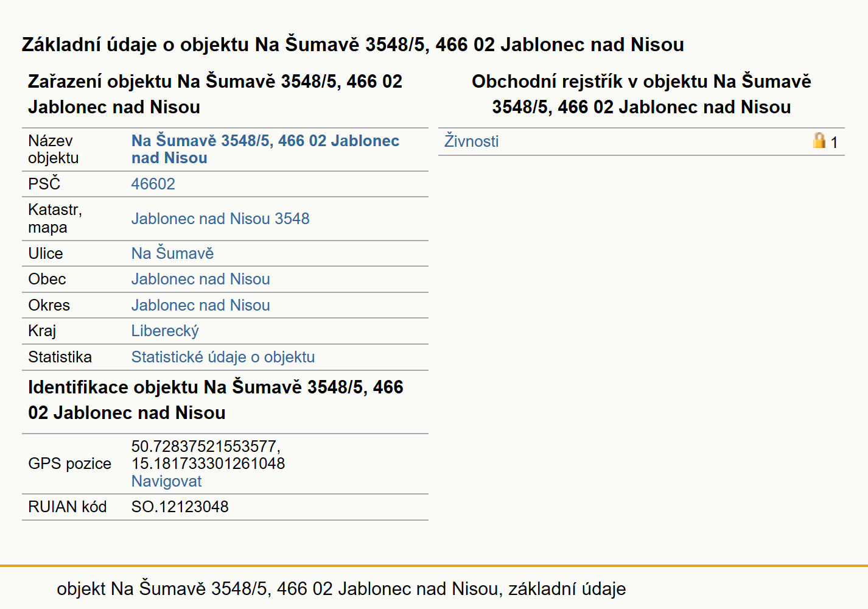The height and width of the screenshot is (609, 868).
Task: Click the Ulice label
Action: coord(45,253)
